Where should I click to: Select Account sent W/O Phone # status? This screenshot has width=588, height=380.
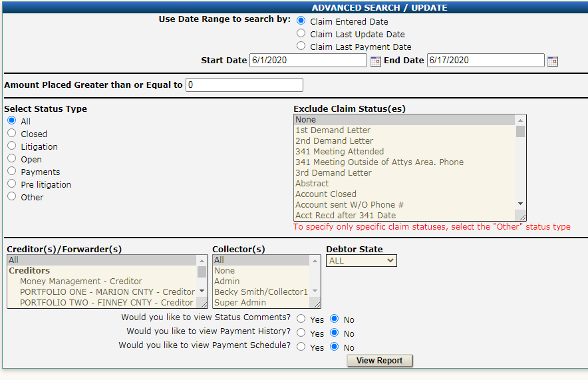tap(404, 205)
